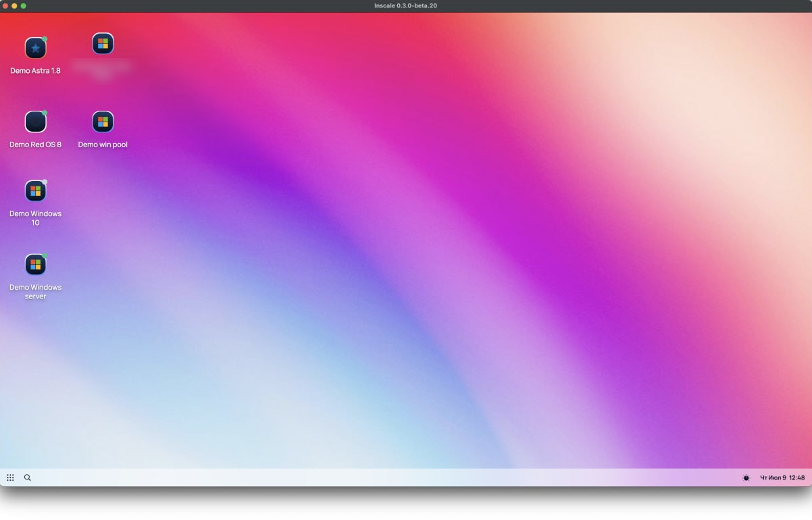
Task: Open the Demo Windows server icon
Action: pos(35,265)
